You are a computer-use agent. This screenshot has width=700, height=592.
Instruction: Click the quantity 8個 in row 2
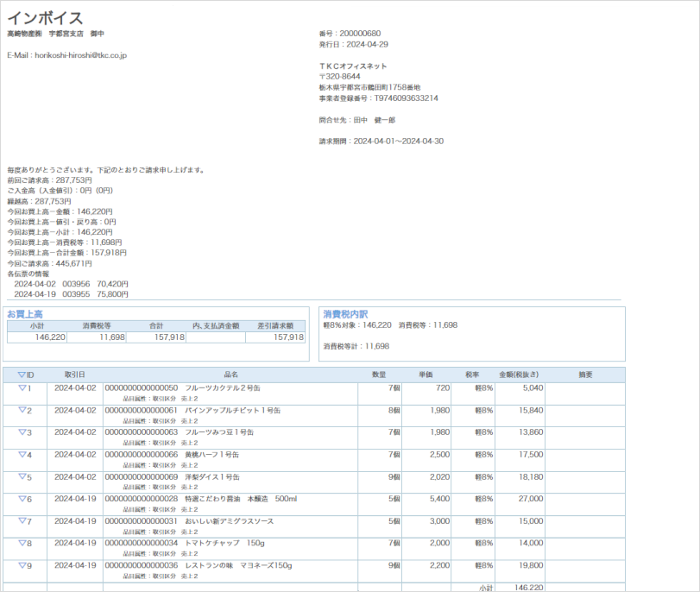click(394, 410)
